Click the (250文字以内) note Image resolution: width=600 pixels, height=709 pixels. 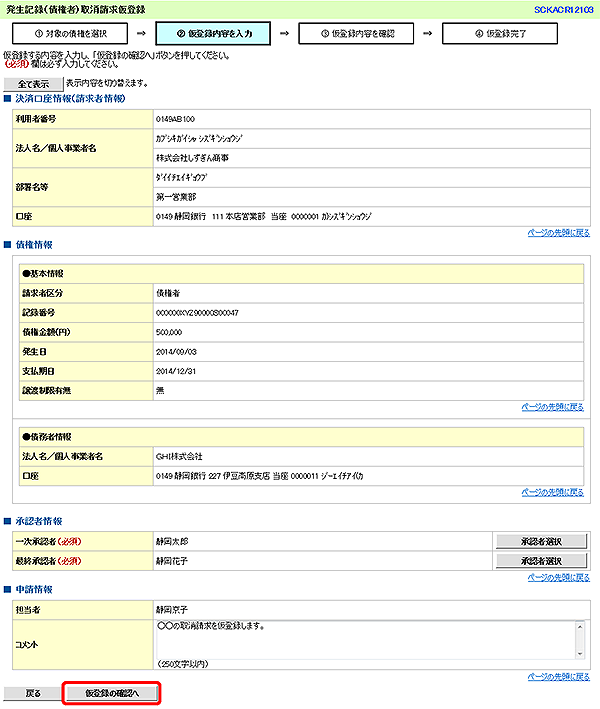(x=183, y=664)
